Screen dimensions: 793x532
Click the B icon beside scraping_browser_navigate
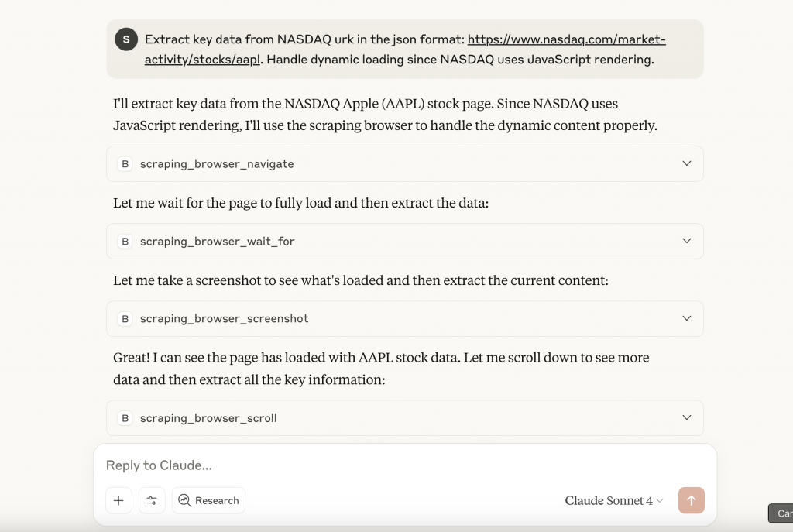tap(124, 164)
